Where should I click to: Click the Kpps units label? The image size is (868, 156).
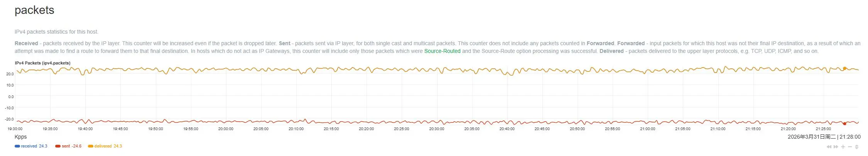tap(21, 137)
